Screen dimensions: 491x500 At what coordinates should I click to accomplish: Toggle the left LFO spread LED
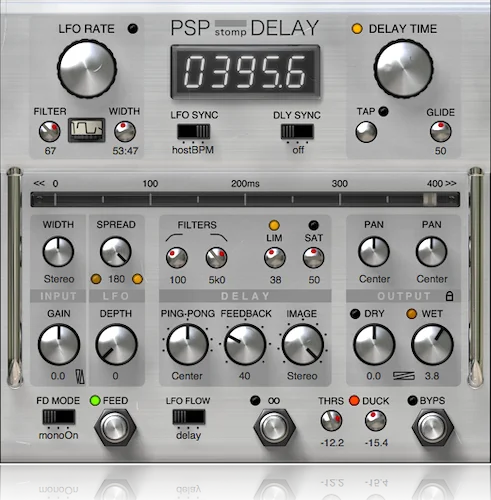tap(96, 279)
